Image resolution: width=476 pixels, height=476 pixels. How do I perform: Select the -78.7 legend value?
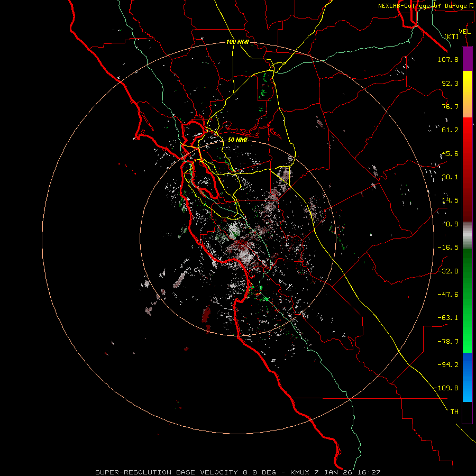[x=448, y=342]
